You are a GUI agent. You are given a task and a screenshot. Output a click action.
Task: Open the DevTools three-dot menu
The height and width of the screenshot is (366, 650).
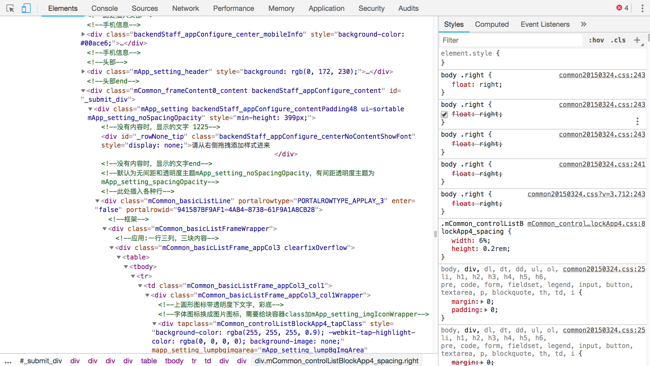[x=643, y=8]
